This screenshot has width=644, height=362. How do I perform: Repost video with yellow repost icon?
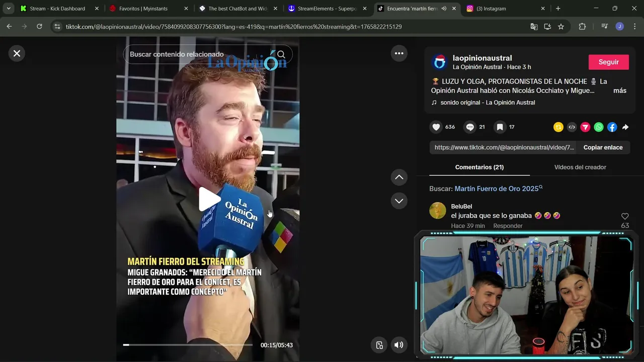pos(558,127)
